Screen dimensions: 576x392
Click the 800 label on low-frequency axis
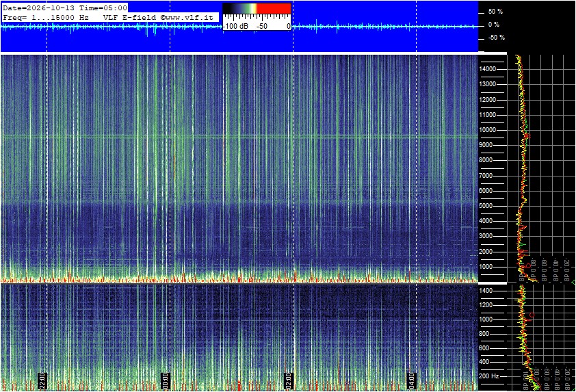[484, 334]
